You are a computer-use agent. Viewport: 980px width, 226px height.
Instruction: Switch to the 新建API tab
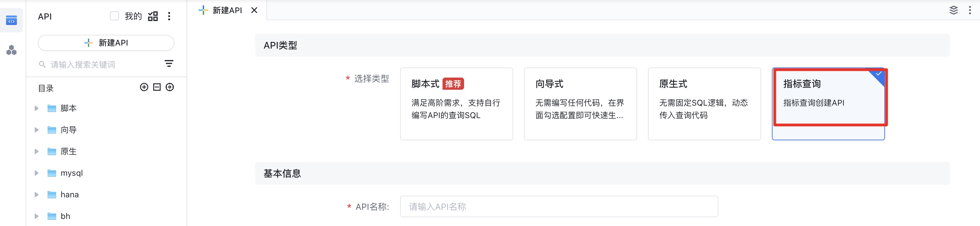[227, 10]
